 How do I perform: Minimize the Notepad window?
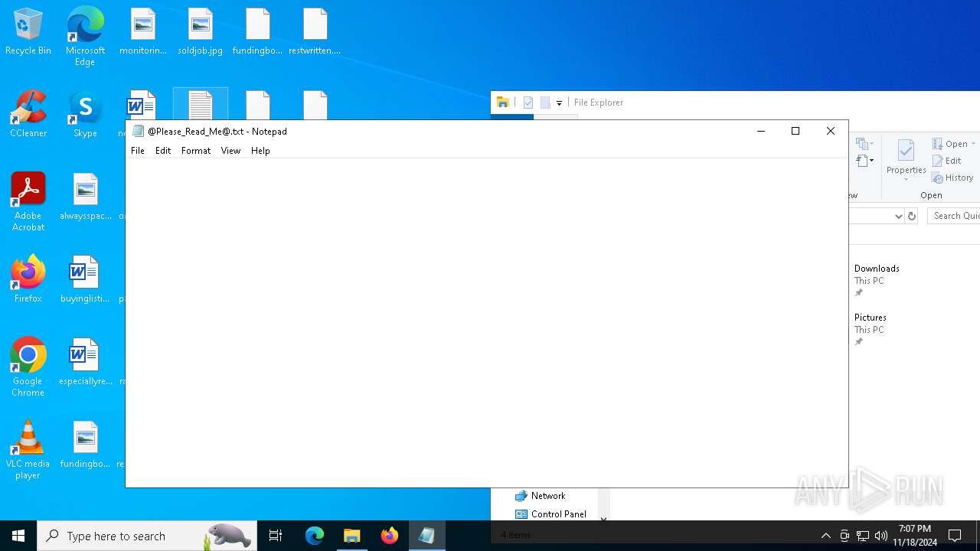(760, 131)
